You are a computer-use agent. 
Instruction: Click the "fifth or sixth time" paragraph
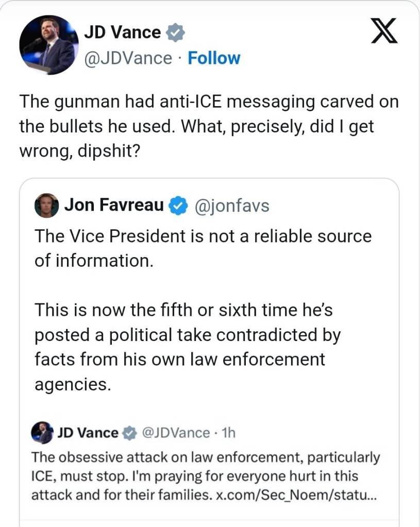pyautogui.click(x=188, y=347)
